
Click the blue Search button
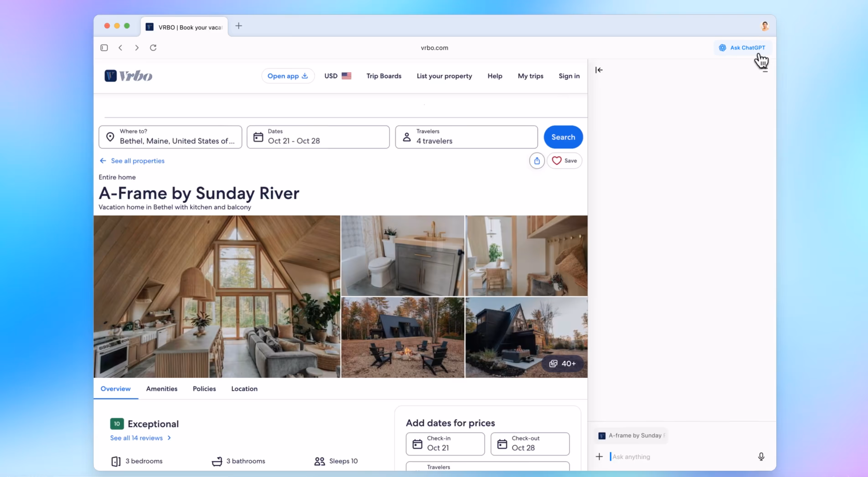pyautogui.click(x=563, y=137)
